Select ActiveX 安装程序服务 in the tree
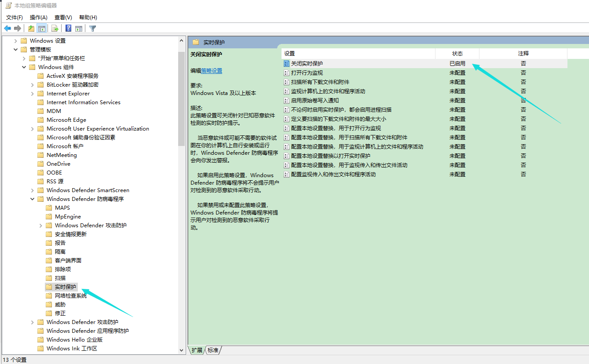The height and width of the screenshot is (364, 589). (x=73, y=76)
